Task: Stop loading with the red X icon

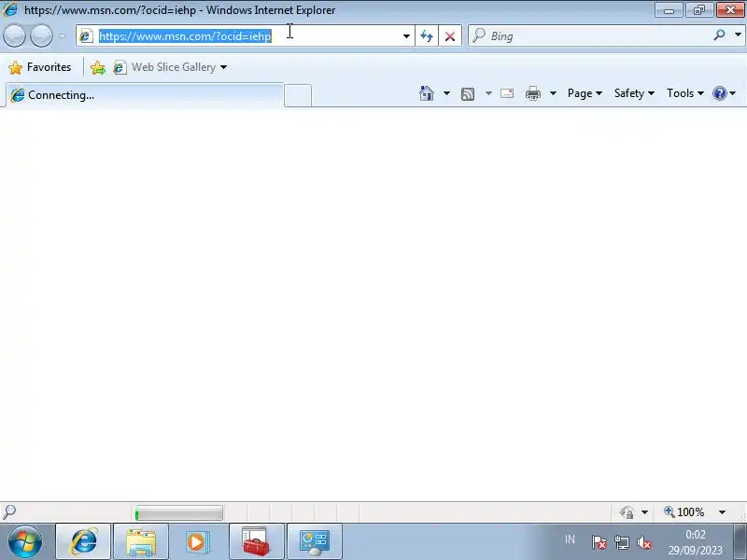Action: click(x=450, y=35)
